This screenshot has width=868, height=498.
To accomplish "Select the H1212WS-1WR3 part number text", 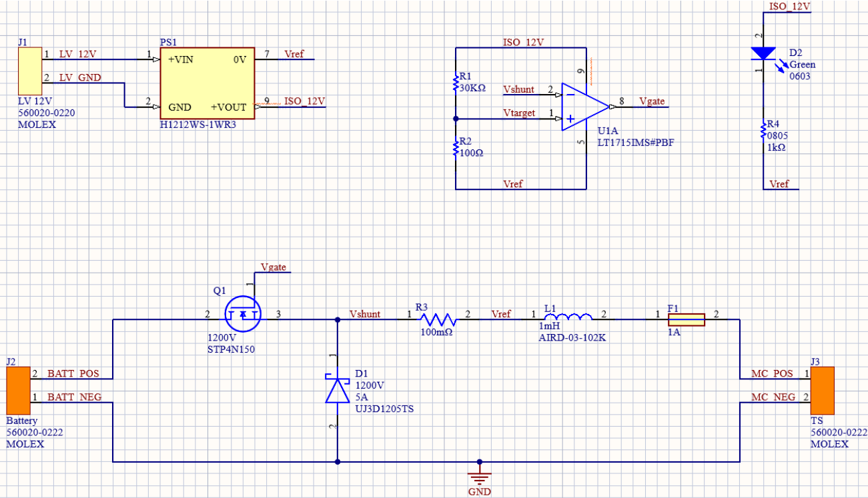I will point(198,125).
